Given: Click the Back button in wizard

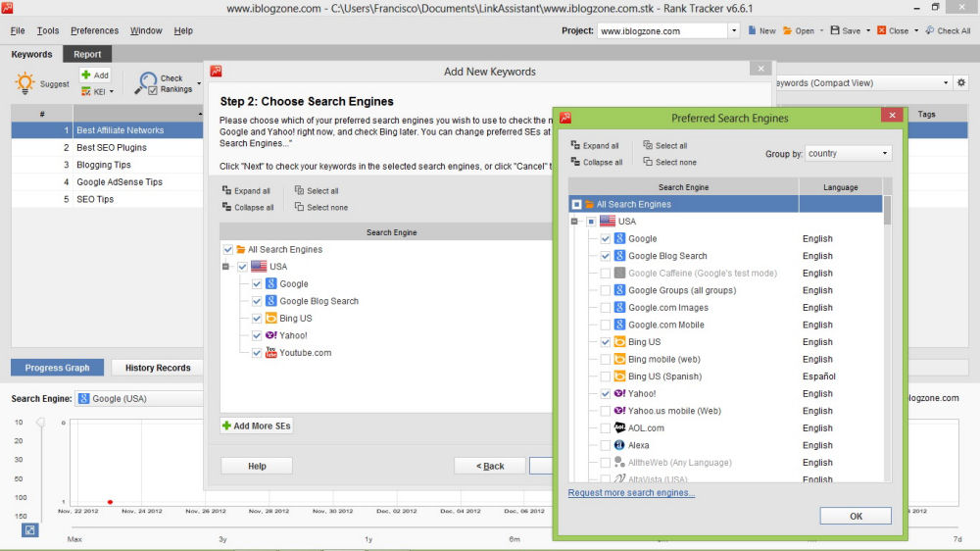Looking at the screenshot, I should point(490,466).
